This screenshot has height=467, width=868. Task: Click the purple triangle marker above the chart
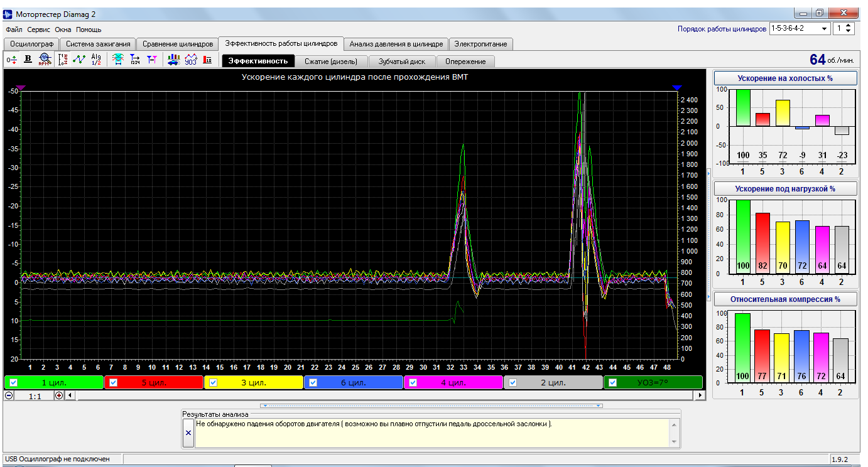[x=19, y=89]
